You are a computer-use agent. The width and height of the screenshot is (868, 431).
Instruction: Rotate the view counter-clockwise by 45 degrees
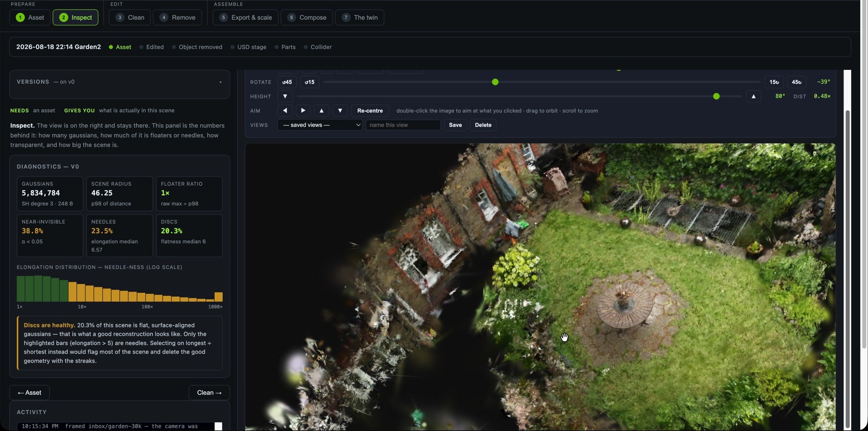click(287, 82)
